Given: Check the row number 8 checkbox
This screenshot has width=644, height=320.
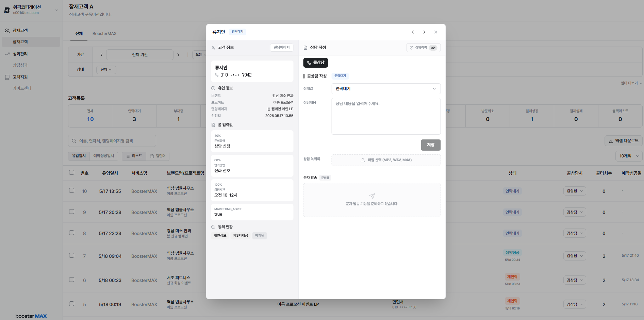Looking at the screenshot, I should 71,233.
